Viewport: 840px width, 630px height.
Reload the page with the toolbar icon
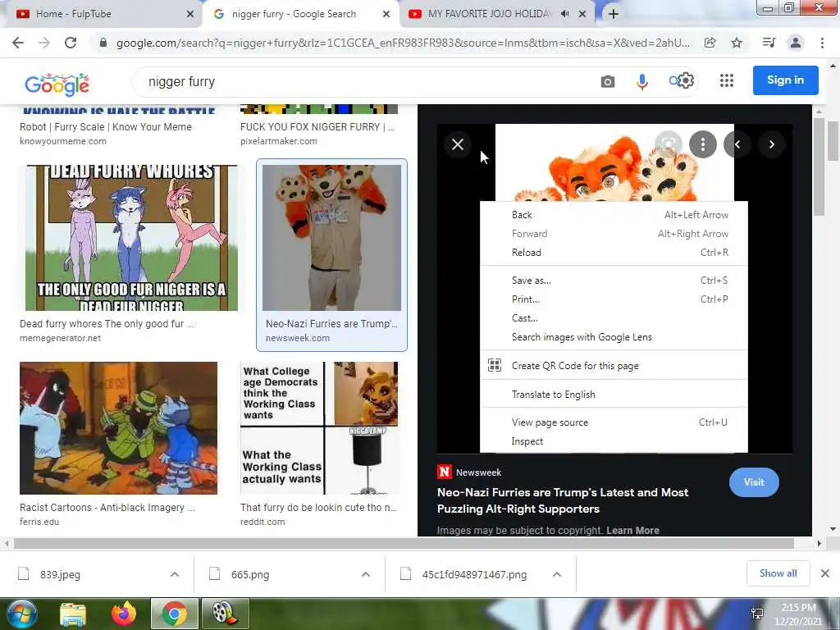(x=71, y=43)
